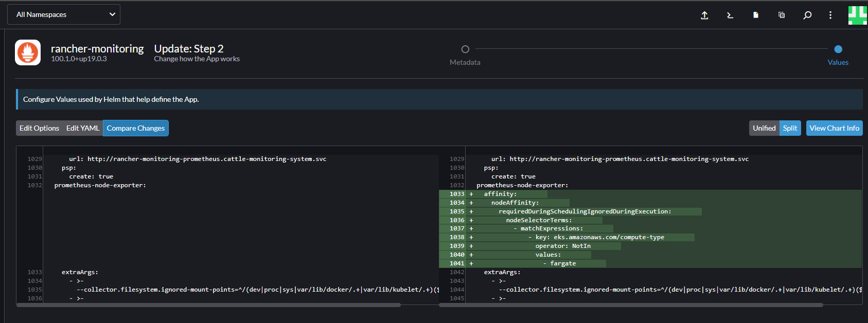Click the 'Values' step label

tap(838, 62)
